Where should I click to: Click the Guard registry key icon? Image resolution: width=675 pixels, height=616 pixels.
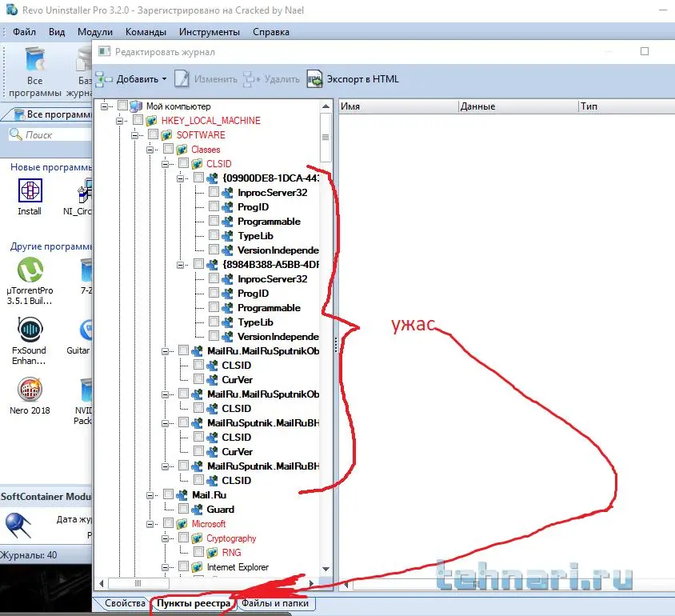[x=197, y=510]
